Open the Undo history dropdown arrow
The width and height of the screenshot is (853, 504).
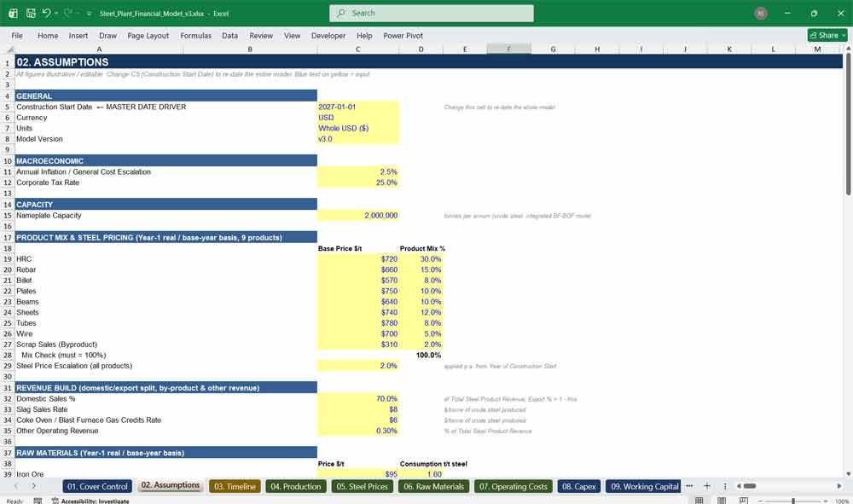[x=56, y=13]
